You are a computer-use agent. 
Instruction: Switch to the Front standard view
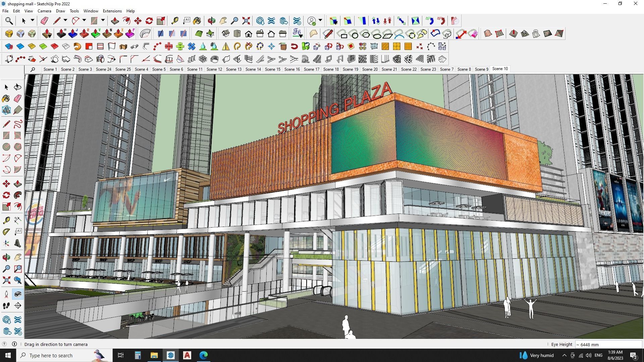pos(249,34)
